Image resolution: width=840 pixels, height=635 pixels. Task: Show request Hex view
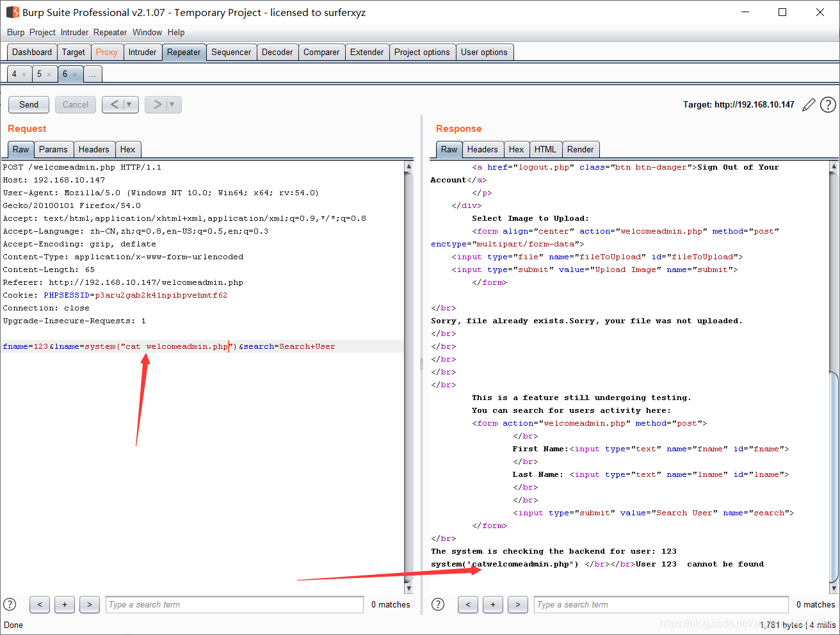[128, 149]
